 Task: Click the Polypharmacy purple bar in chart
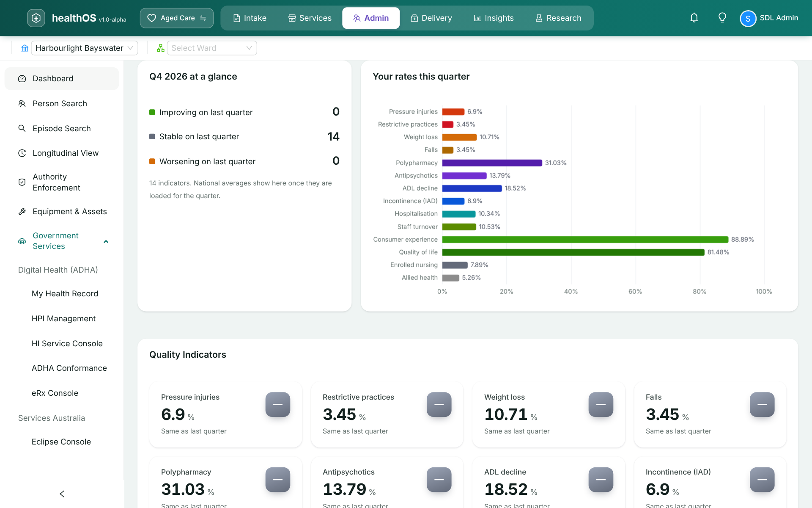pos(492,163)
